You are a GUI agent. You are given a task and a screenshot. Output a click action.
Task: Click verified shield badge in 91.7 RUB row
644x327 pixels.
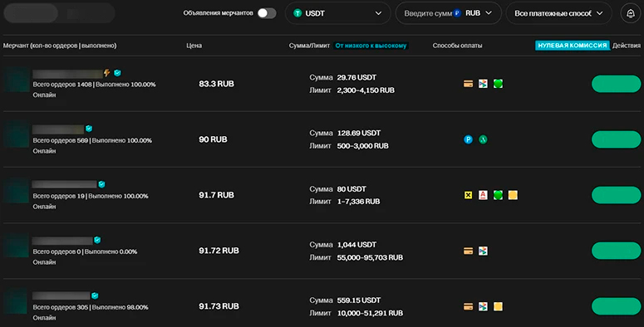point(101,184)
